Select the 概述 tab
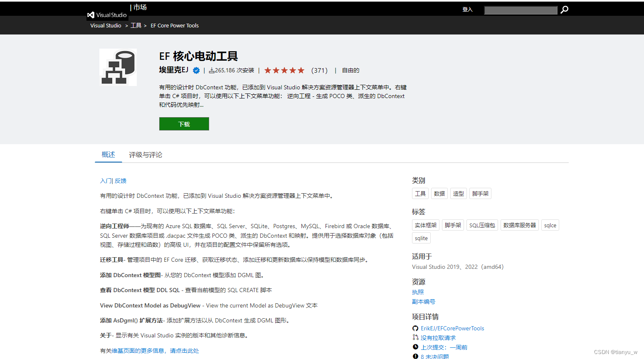The width and height of the screenshot is (644, 359). [109, 155]
